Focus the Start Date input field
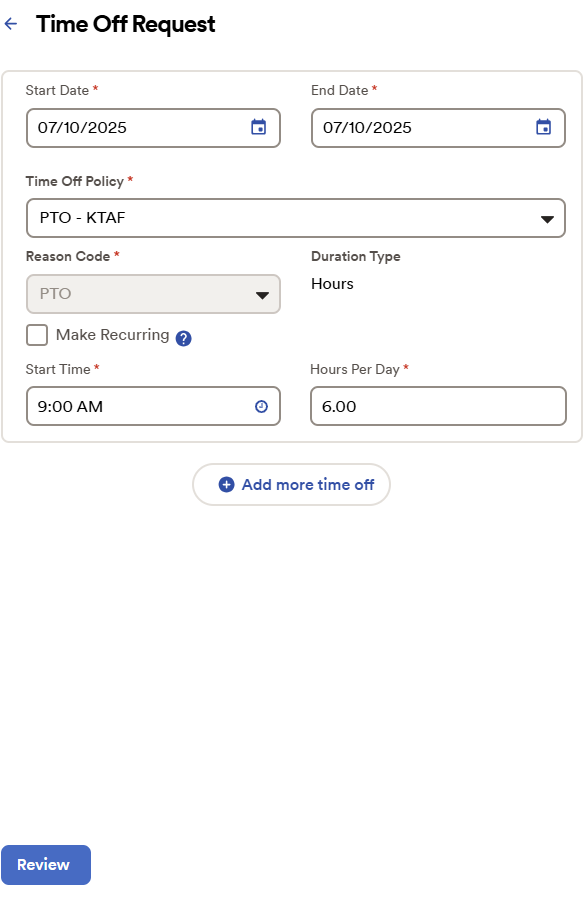 point(153,128)
